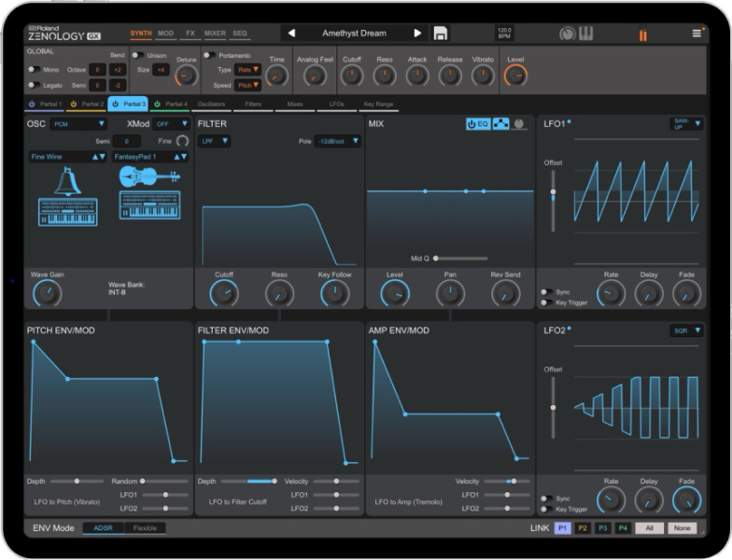Click the global Level knob
Screen dimensions: 732x560
(x=515, y=76)
